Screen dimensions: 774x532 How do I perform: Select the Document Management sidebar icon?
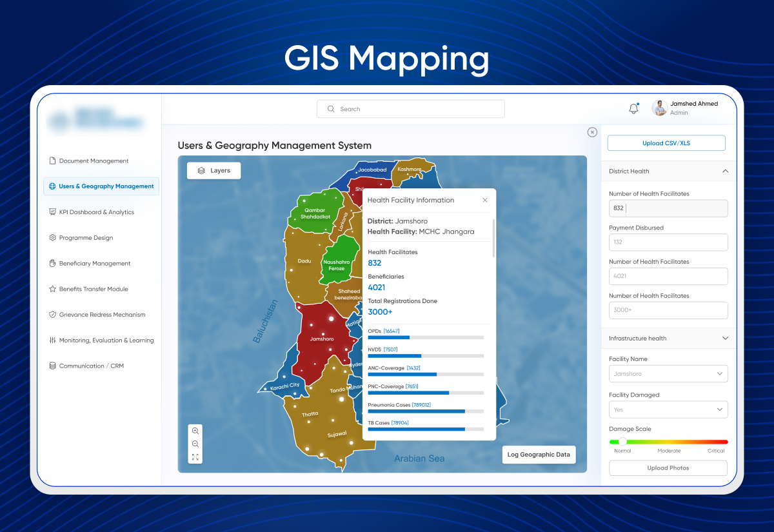point(52,161)
